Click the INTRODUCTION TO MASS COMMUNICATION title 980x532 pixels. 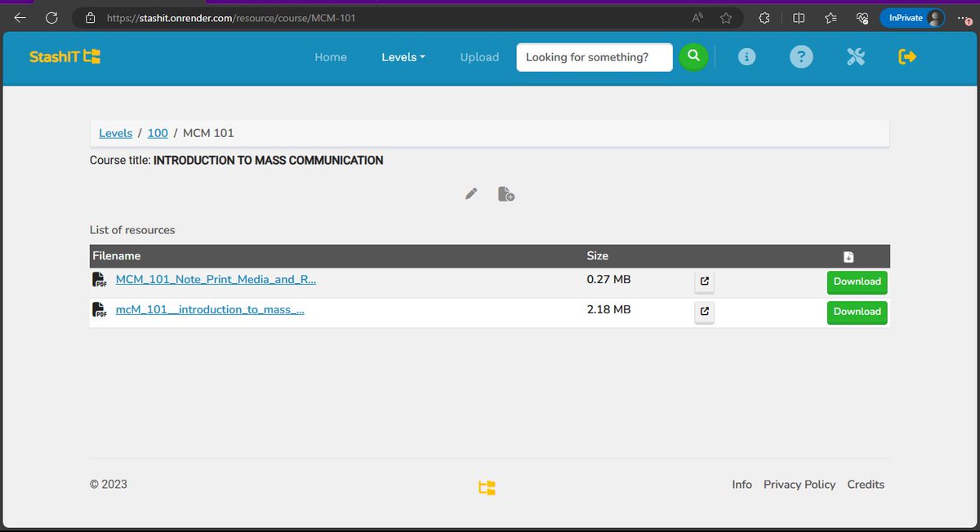coord(269,161)
